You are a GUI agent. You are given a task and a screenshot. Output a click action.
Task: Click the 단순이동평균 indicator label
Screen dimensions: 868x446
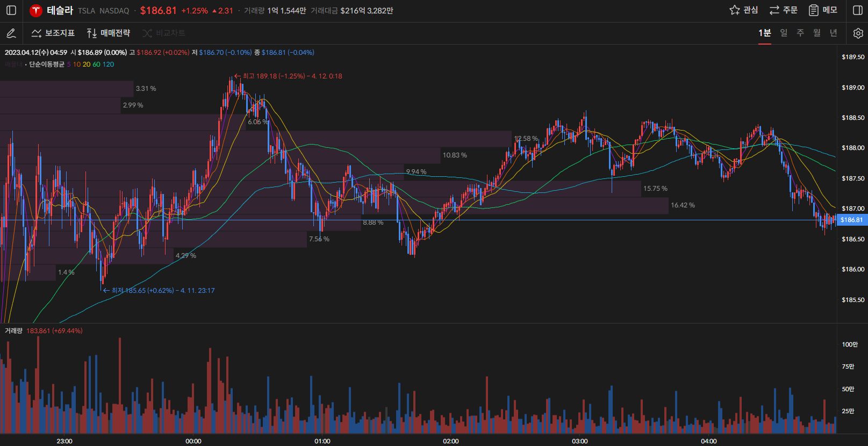47,64
